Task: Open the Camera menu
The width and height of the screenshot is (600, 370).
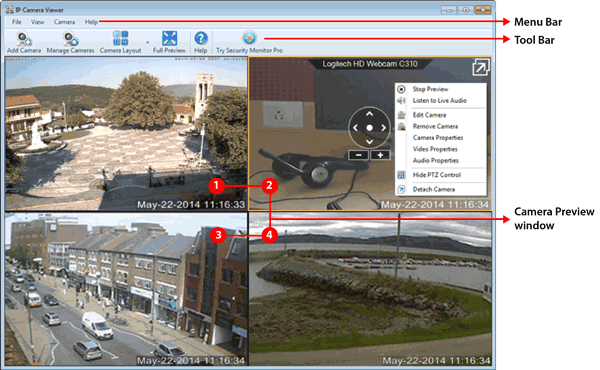Action: tap(64, 22)
